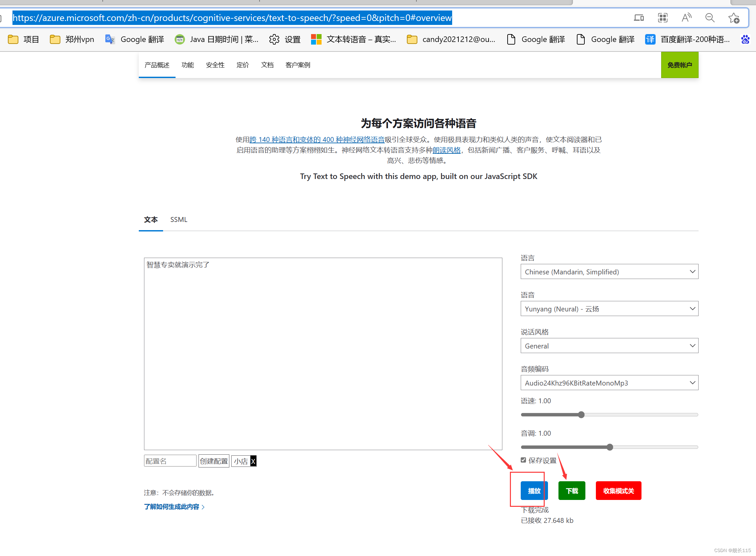Toggle the 保存设置 checkbox

coord(523,460)
